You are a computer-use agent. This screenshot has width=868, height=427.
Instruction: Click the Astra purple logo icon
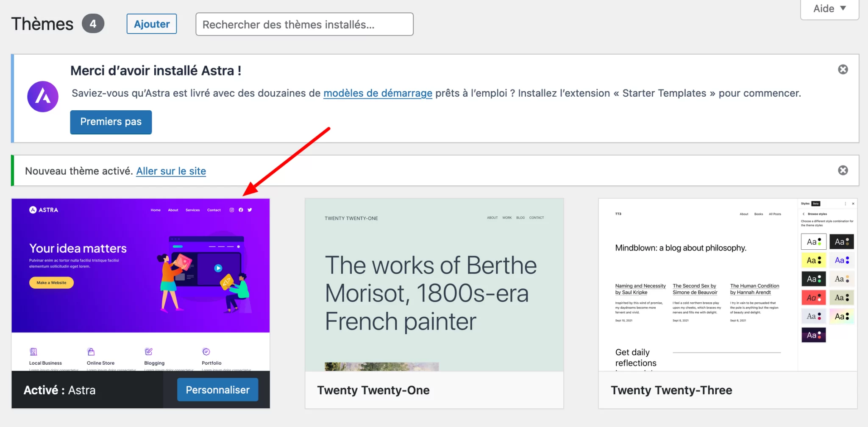43,97
